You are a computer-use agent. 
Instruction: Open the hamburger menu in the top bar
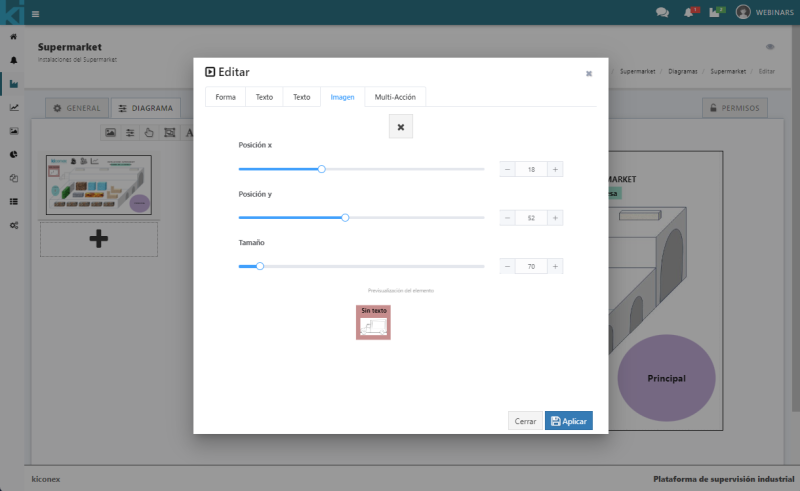coord(35,14)
